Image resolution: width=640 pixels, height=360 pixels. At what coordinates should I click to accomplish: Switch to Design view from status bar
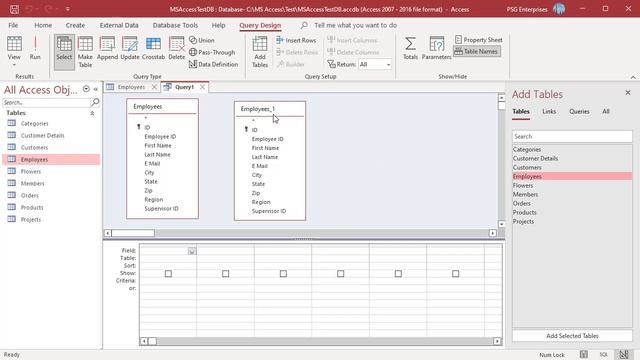[x=624, y=355]
